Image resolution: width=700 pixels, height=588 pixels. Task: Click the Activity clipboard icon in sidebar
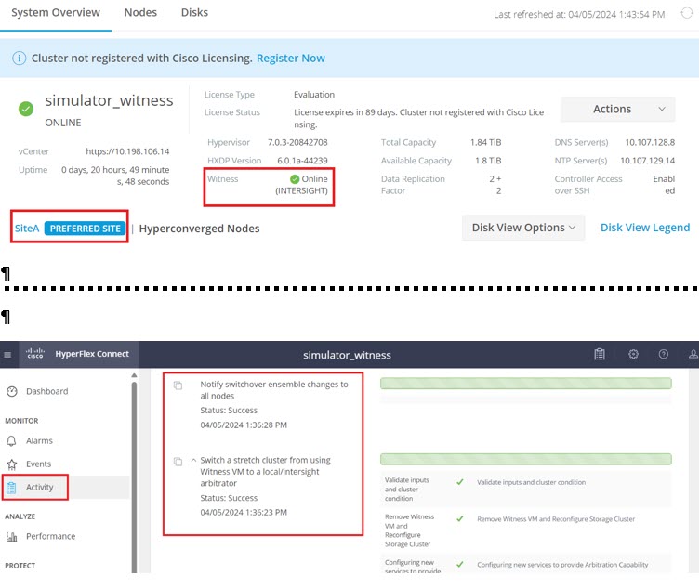11,488
